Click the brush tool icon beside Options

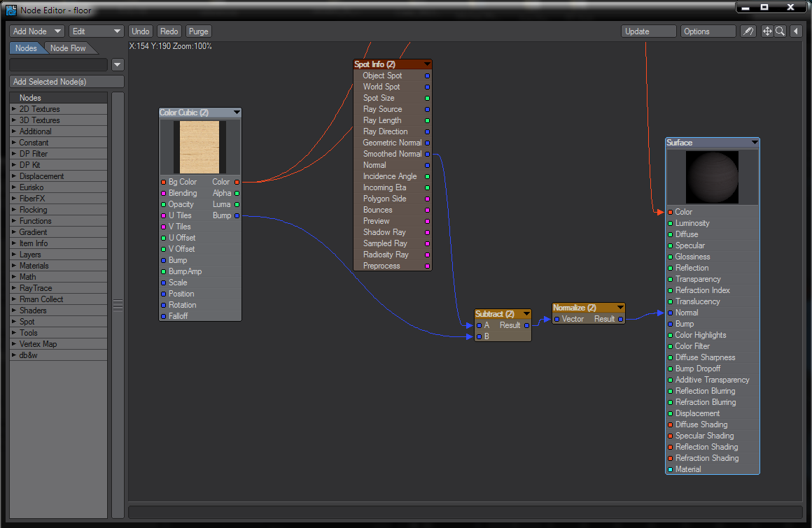[748, 31]
